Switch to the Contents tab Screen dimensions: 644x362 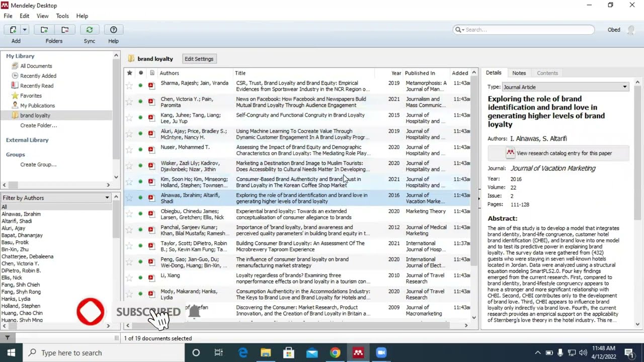click(547, 73)
